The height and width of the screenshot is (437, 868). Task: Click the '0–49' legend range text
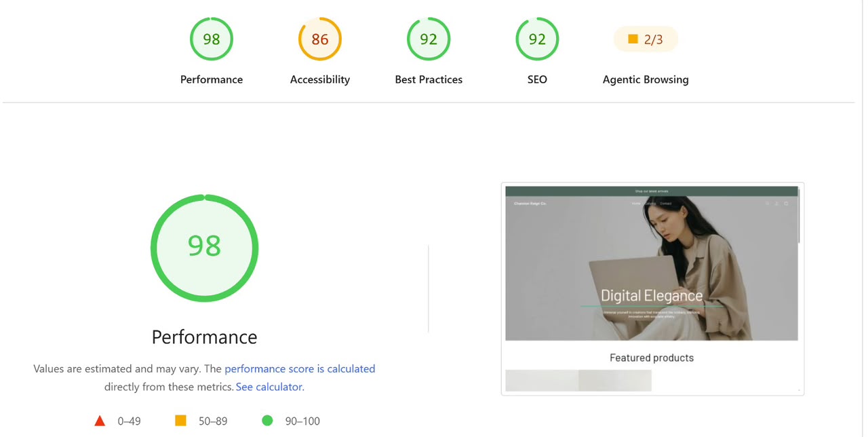pyautogui.click(x=129, y=421)
